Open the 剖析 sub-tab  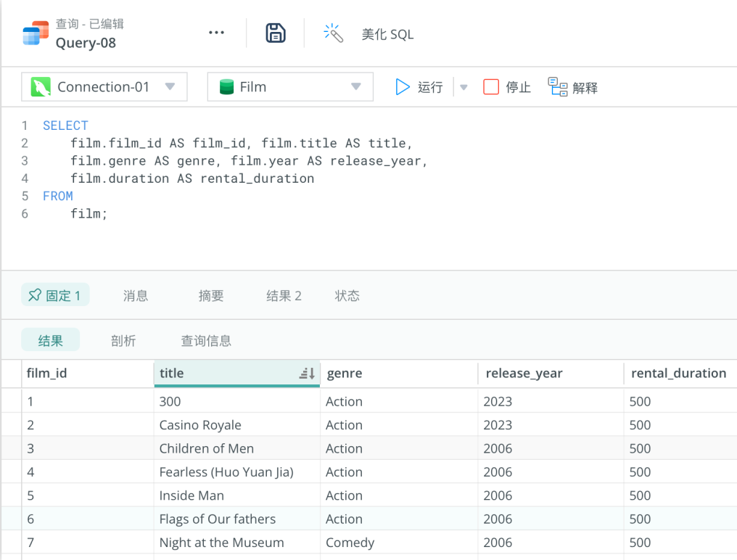tap(123, 340)
